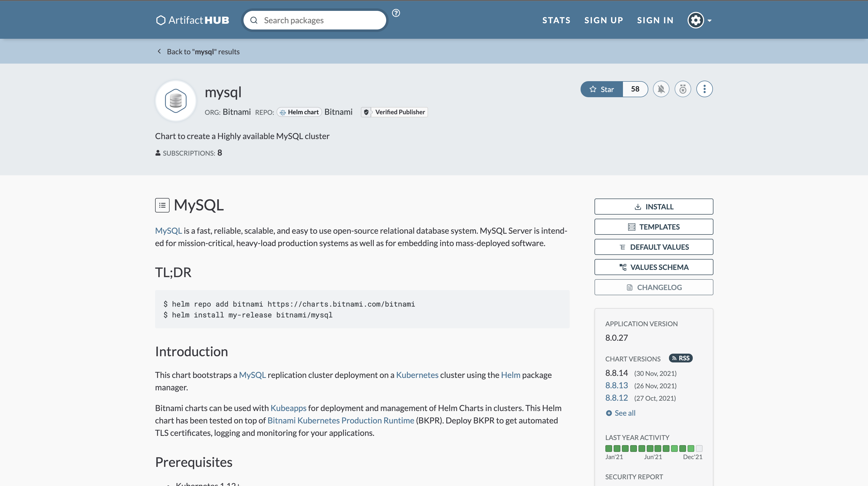
Task: Click the Verified Publisher badge
Action: point(394,112)
